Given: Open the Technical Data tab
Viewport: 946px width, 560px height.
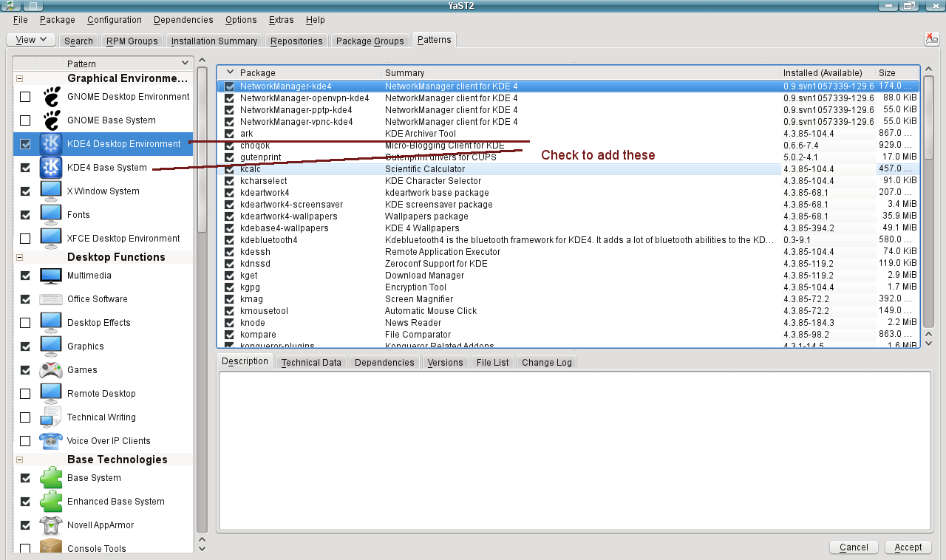Looking at the screenshot, I should point(311,362).
